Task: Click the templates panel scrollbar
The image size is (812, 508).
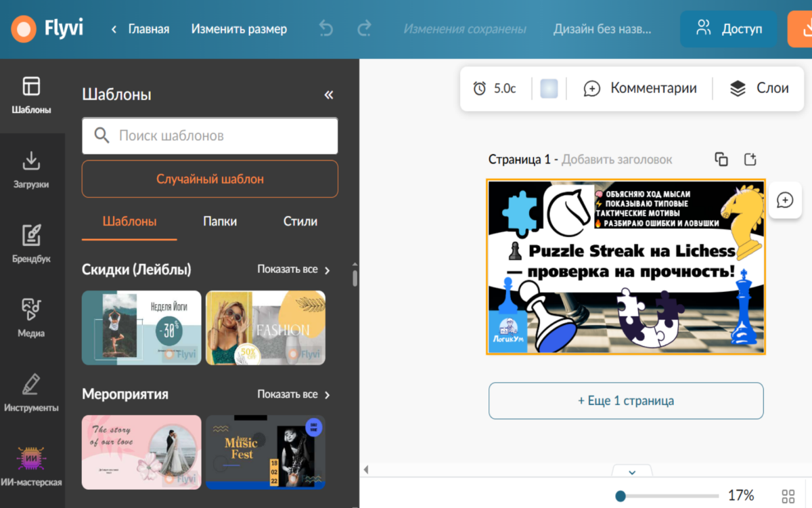Action: (355, 278)
